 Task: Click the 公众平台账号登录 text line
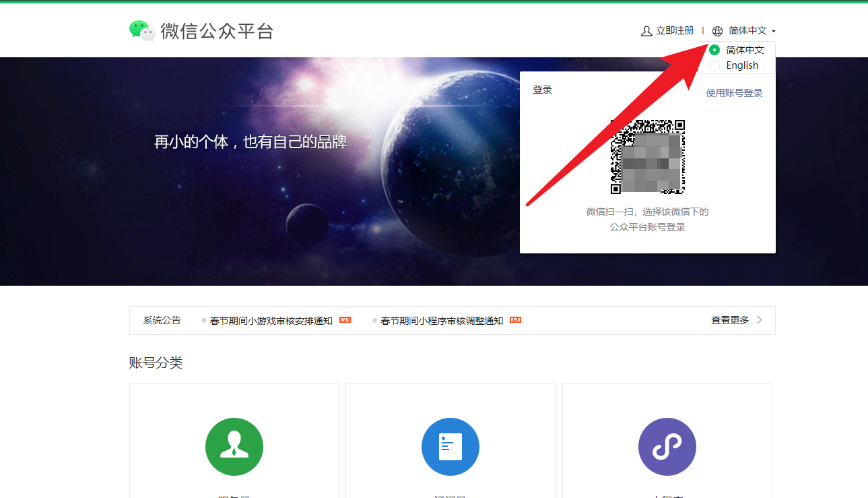click(x=648, y=227)
